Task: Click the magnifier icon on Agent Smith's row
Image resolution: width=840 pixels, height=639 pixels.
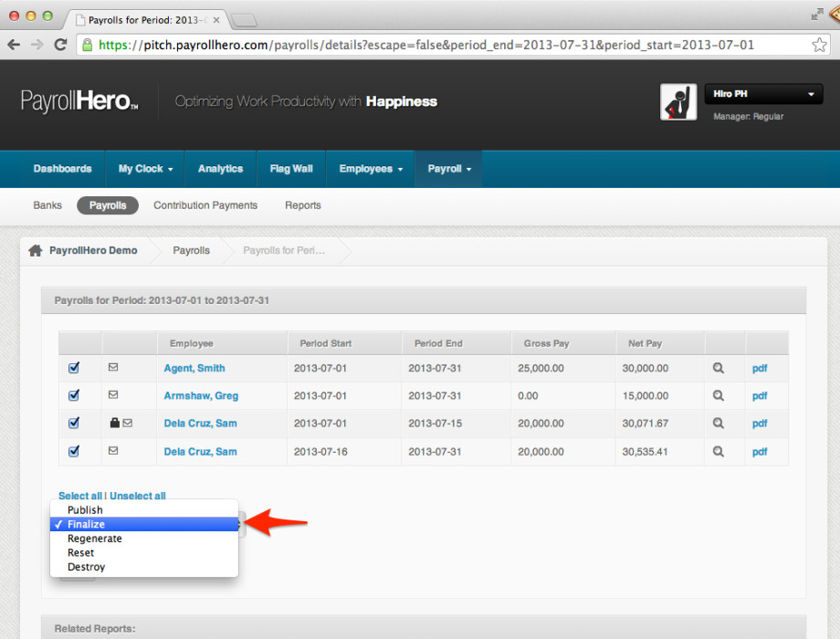Action: click(719, 368)
